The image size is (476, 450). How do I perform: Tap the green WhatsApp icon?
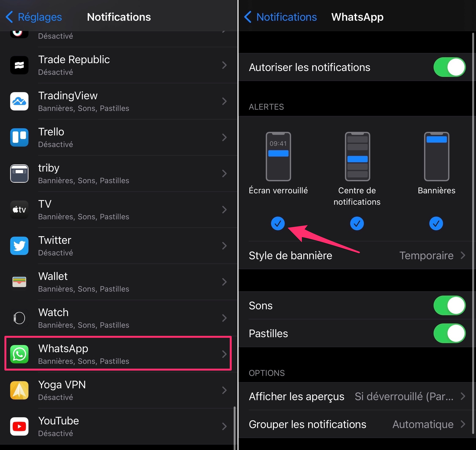click(19, 354)
